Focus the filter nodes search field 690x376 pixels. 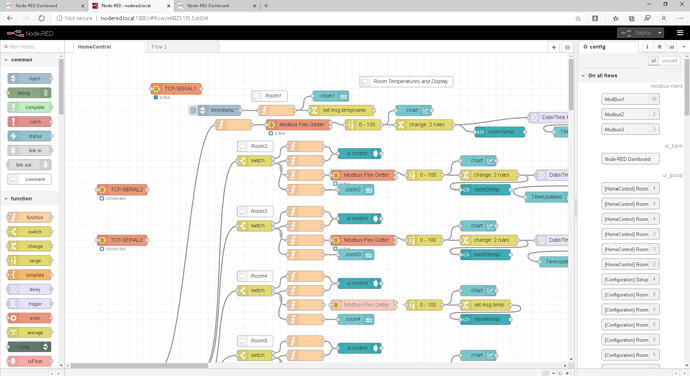pos(32,47)
